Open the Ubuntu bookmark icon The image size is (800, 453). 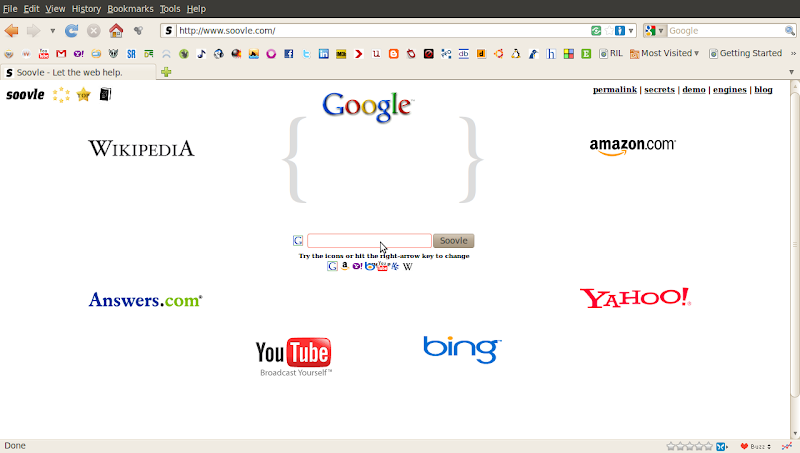498,53
